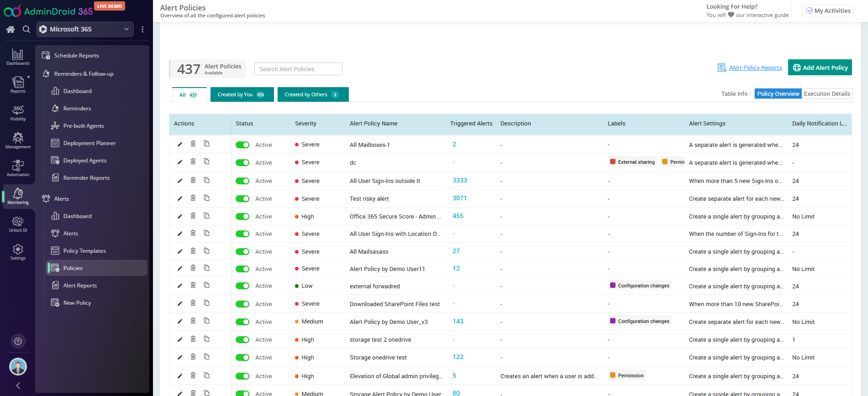The image size is (868, 396).
Task: Click the Search Alert Policies field
Action: point(298,69)
